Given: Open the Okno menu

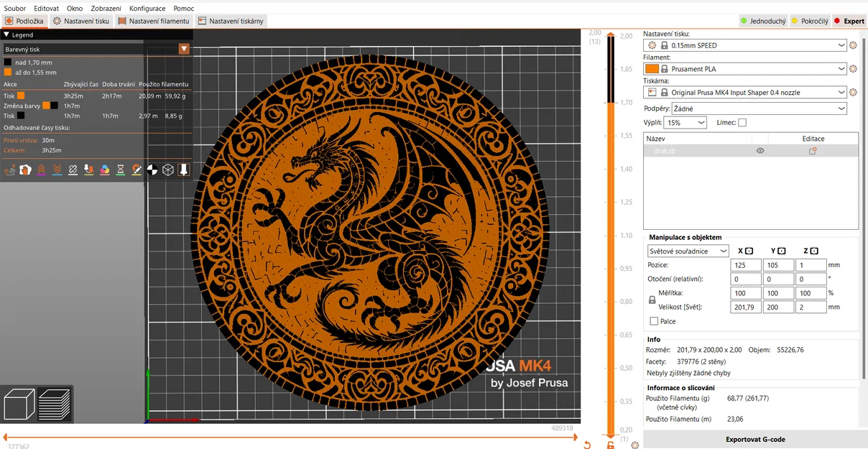Looking at the screenshot, I should tap(75, 8).
